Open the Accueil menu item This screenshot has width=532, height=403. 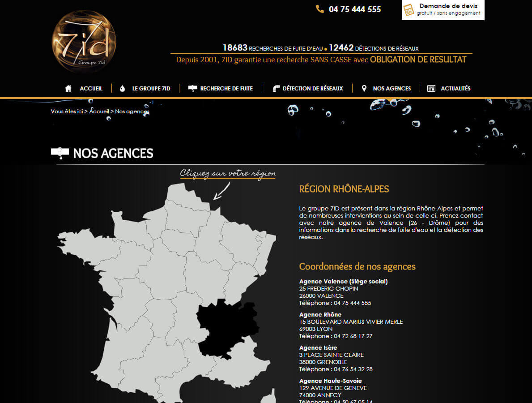pos(91,88)
